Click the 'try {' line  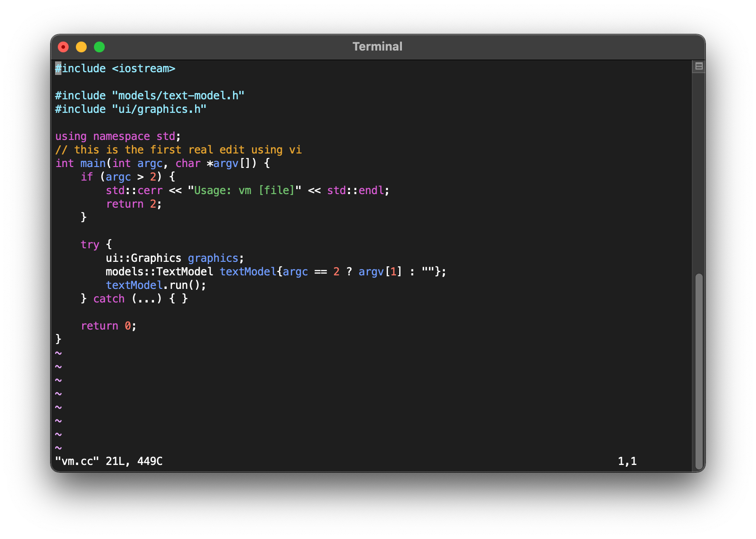pyautogui.click(x=96, y=245)
